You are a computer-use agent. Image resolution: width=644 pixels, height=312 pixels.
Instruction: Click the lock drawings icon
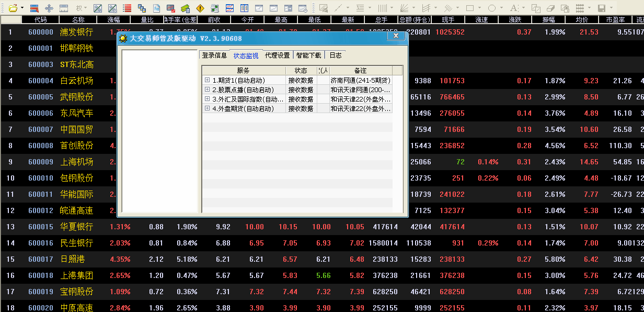click(565, 8)
